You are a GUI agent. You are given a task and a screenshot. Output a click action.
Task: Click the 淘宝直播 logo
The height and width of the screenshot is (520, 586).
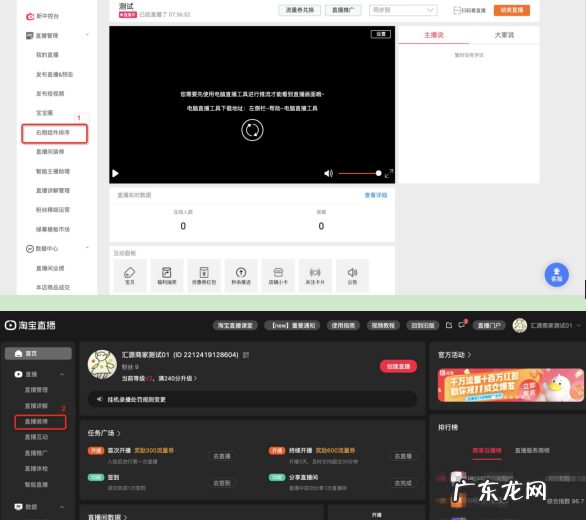[30, 325]
